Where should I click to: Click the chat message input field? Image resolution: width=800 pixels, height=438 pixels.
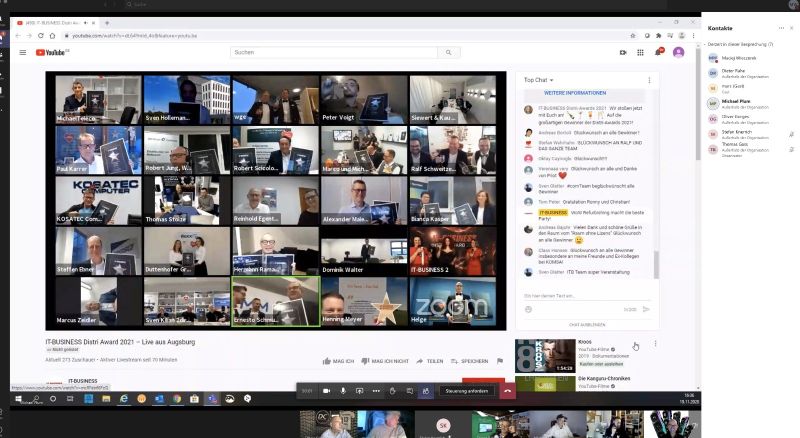(587, 296)
